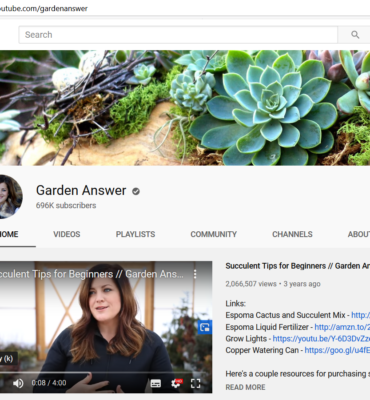Open the video player three-dot menu
This screenshot has width=370, height=400.
[195, 274]
